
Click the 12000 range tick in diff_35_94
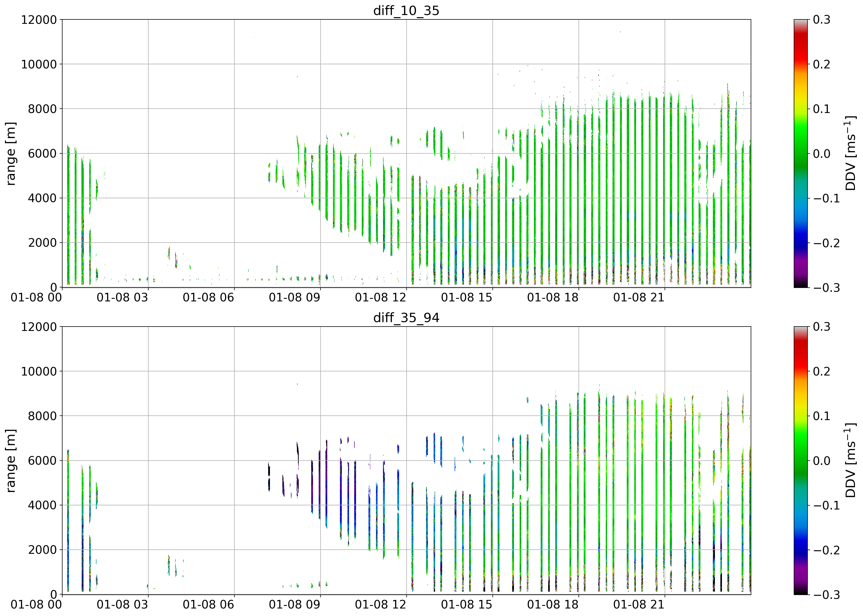(39, 327)
